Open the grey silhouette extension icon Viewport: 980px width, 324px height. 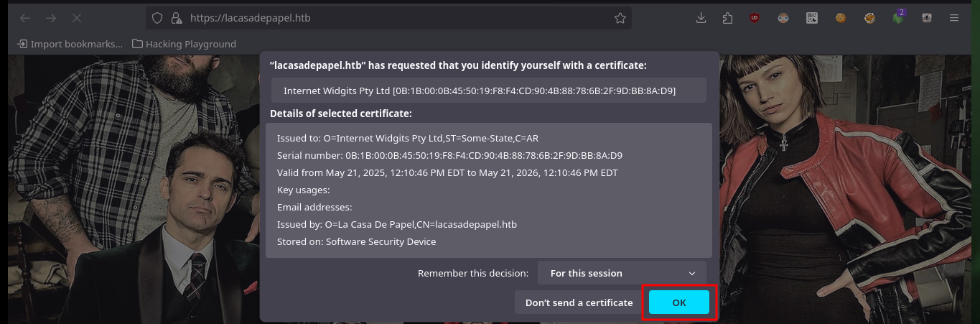(927, 18)
